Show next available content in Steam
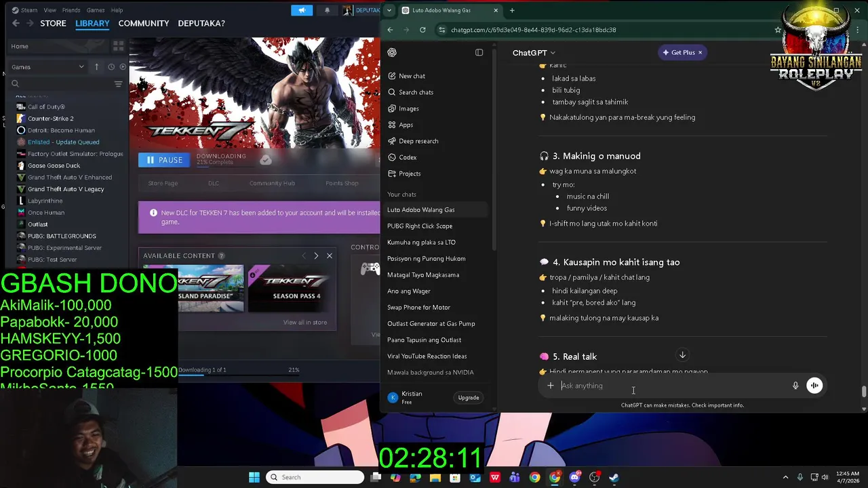 316,256
